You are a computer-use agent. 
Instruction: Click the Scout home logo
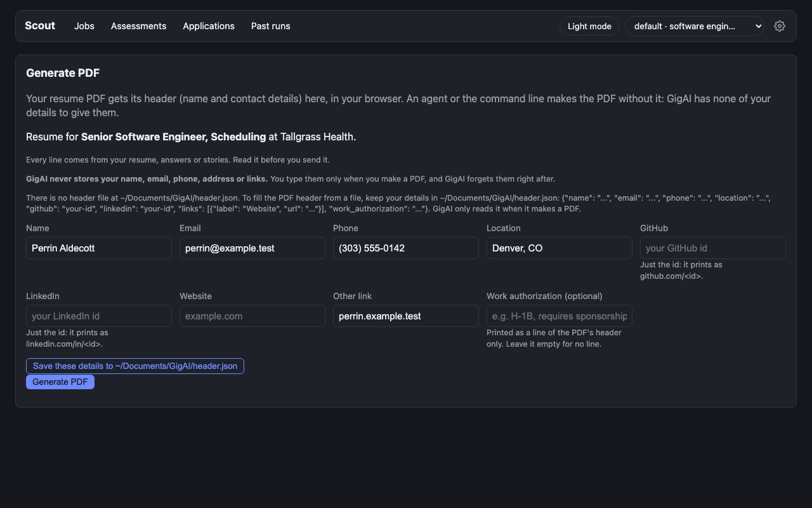(40, 26)
